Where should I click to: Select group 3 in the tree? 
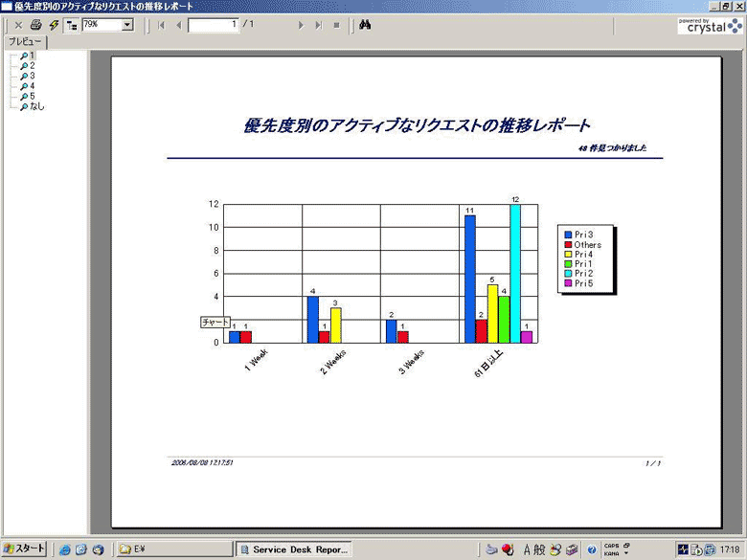pos(32,76)
